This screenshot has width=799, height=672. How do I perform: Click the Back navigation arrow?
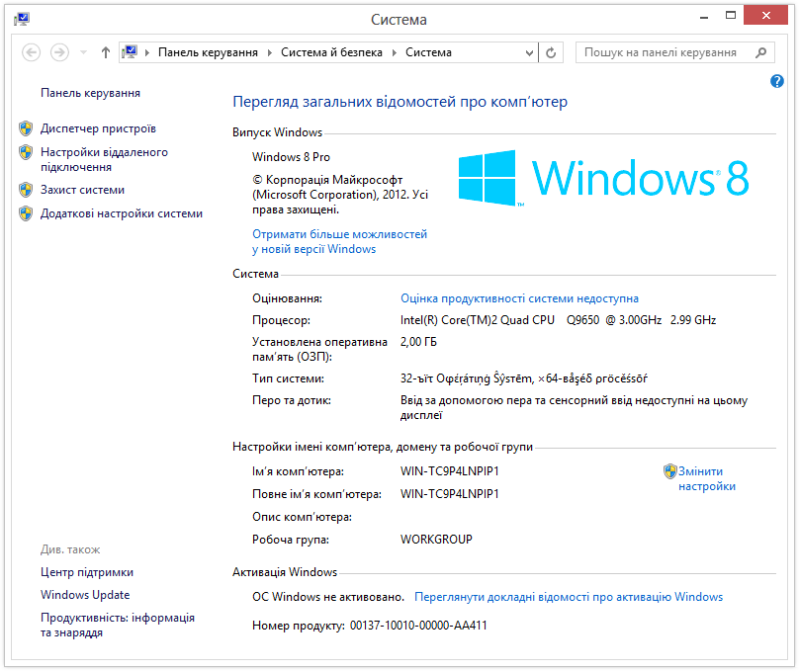click(31, 52)
